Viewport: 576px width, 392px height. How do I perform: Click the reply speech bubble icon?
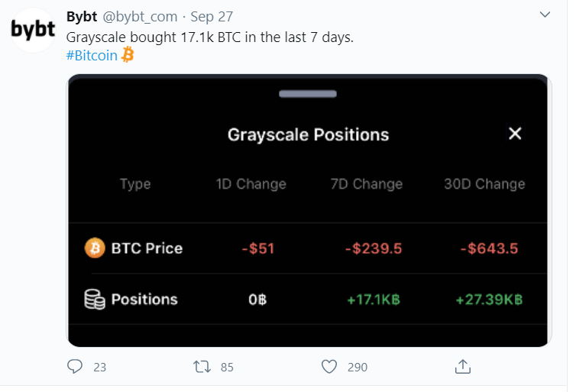[75, 367]
